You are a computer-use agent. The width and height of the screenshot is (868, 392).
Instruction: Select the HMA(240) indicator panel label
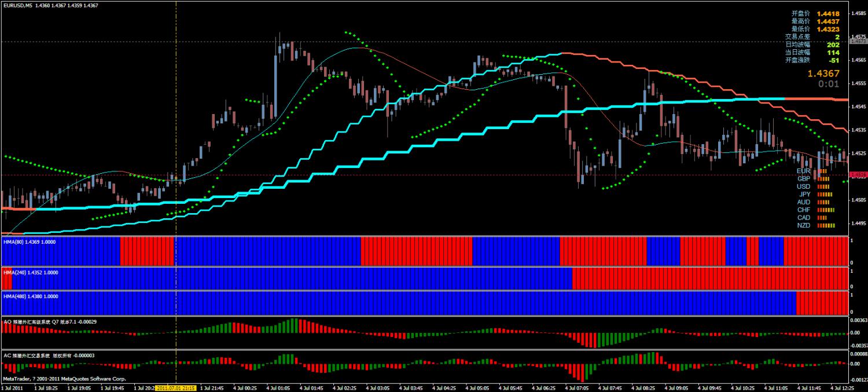tap(31, 272)
